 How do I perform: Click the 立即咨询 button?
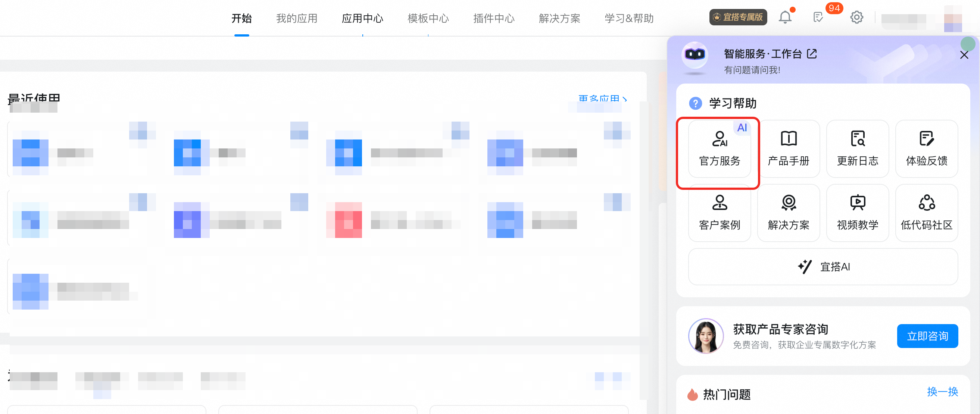tap(927, 336)
